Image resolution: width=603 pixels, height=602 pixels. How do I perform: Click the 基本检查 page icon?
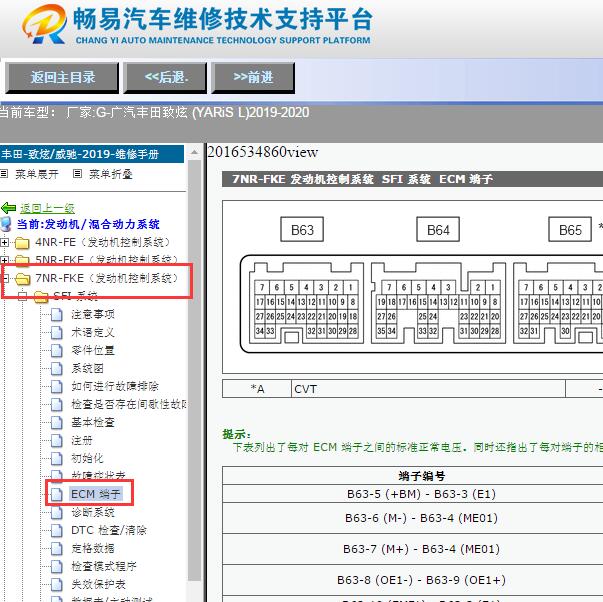click(57, 422)
